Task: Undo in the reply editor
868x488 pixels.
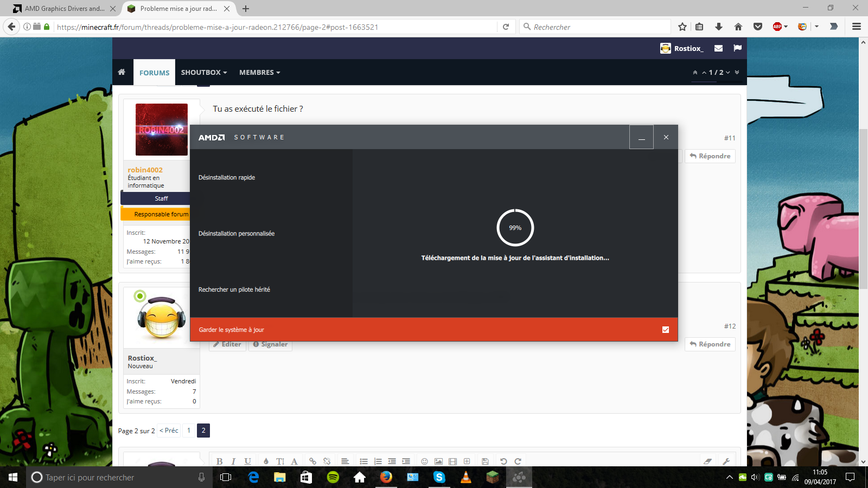Action: pyautogui.click(x=503, y=461)
